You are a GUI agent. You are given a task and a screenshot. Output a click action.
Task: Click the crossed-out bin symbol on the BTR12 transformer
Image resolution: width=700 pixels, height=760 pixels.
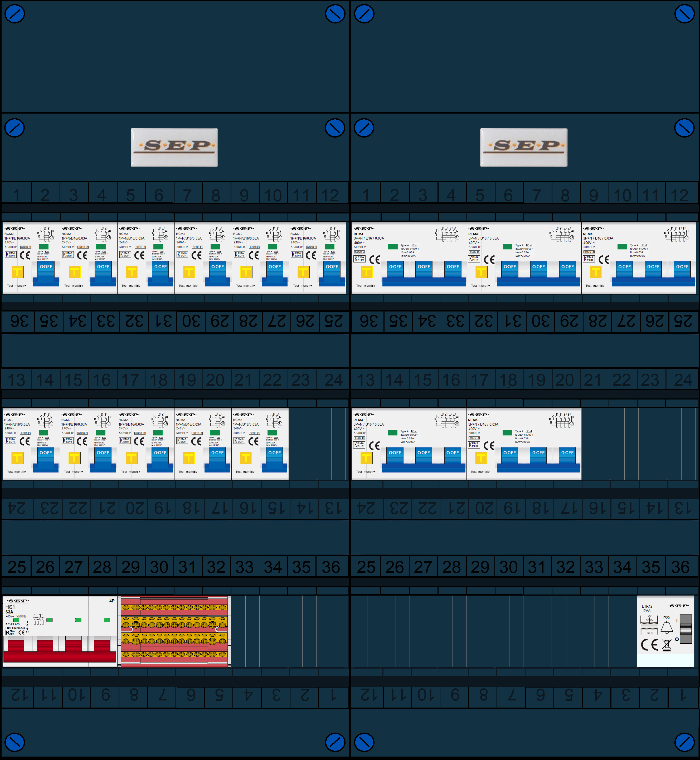tap(667, 645)
